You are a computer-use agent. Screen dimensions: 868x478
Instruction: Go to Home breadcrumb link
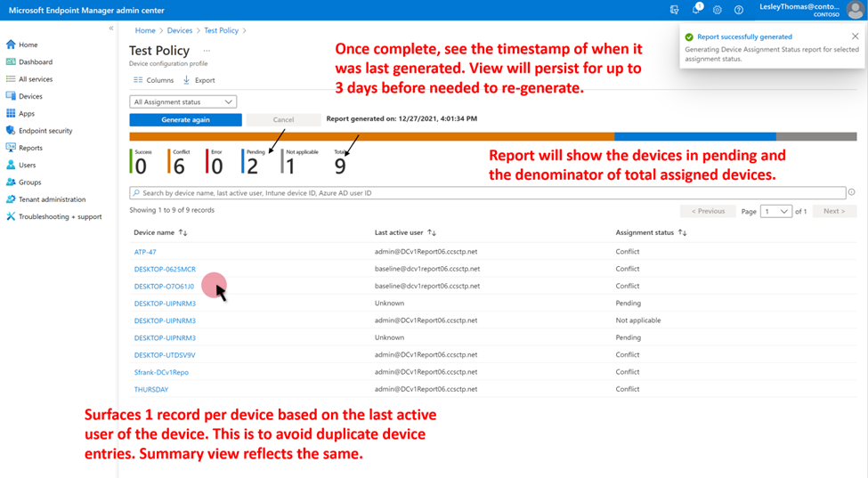(145, 30)
